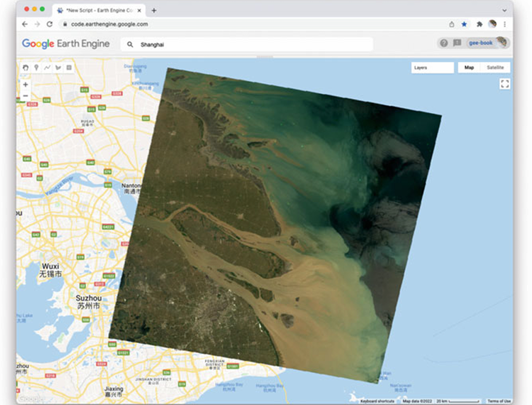
Task: Expand the tab search chevron
Action: click(504, 10)
